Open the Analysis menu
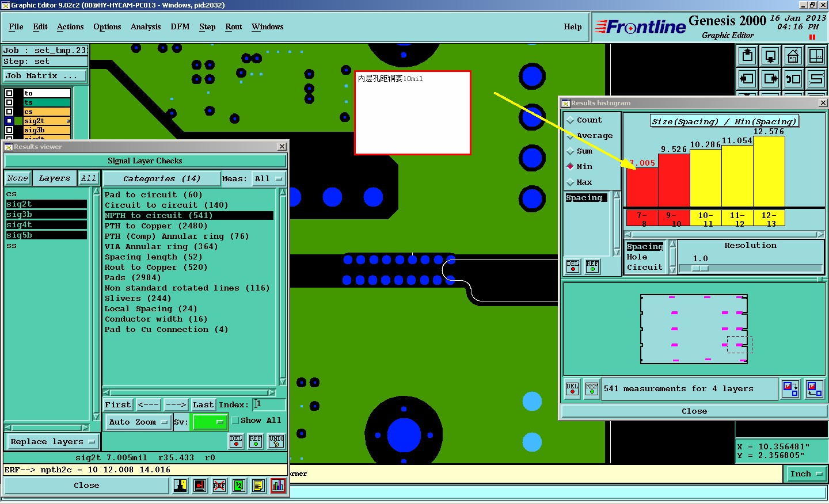This screenshot has height=504, width=829. tap(146, 26)
